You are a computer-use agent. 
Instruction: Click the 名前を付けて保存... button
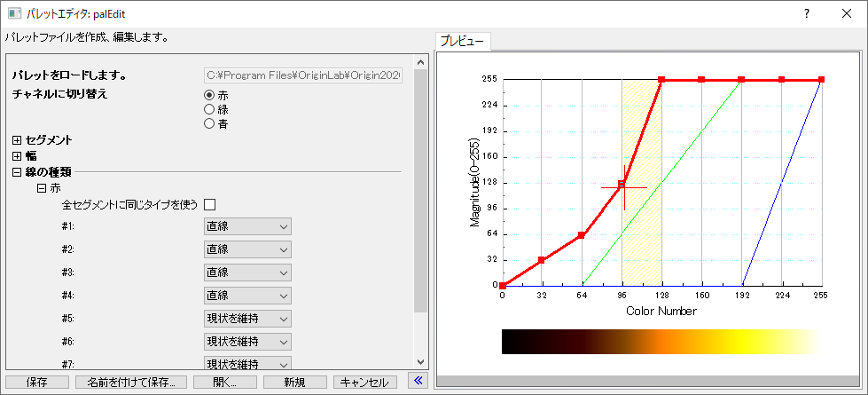(x=131, y=383)
